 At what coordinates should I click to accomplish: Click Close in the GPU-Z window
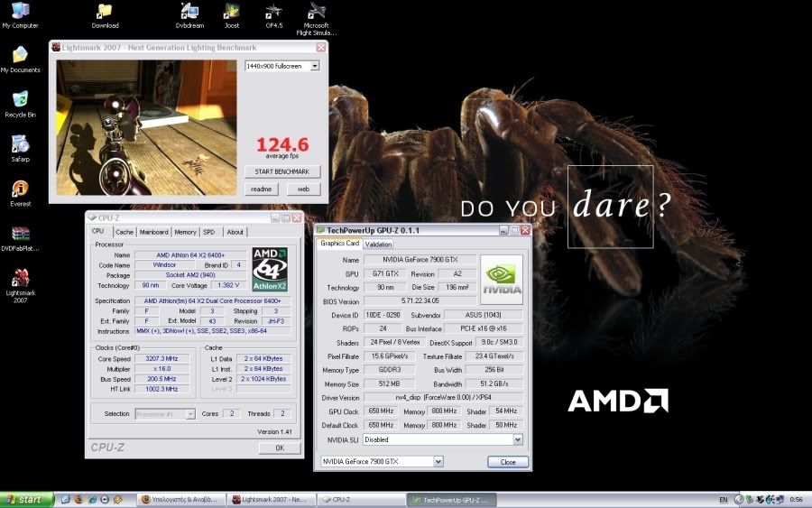pyautogui.click(x=508, y=462)
